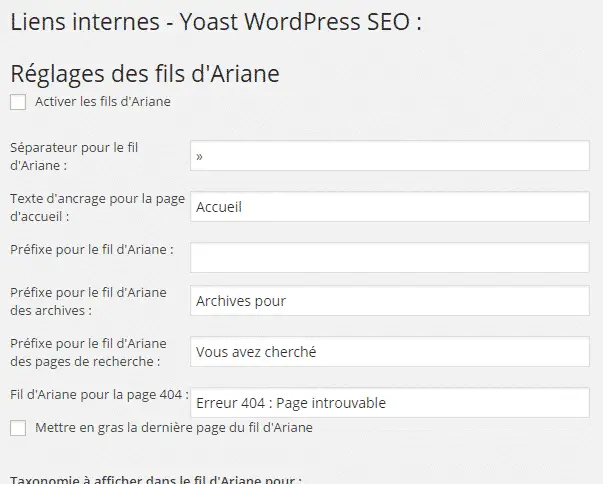Click the 'Texte d'ancrage pour la page d'accueil' label
The height and width of the screenshot is (484, 603).
(x=98, y=207)
